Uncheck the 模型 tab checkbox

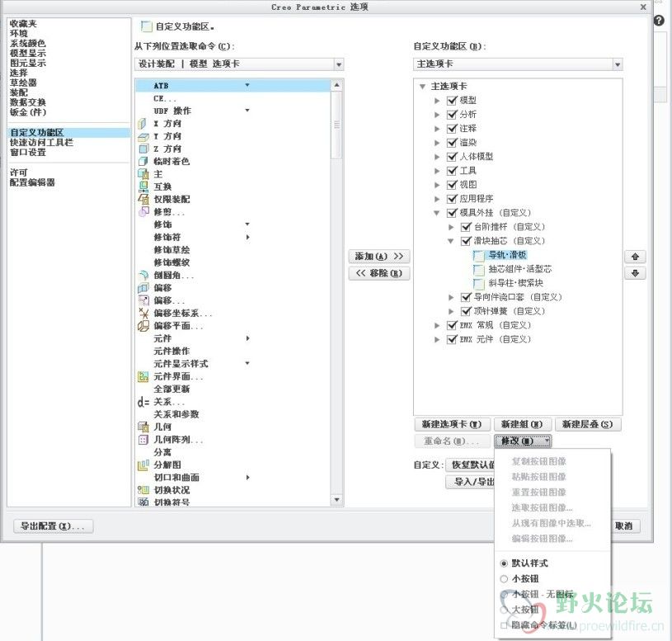click(452, 101)
